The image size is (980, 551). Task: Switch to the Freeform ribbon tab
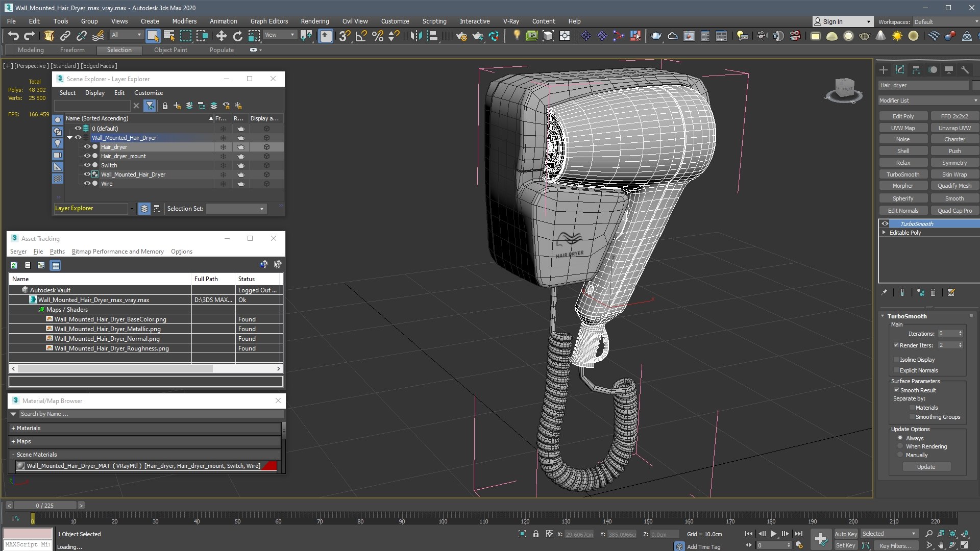click(x=72, y=50)
